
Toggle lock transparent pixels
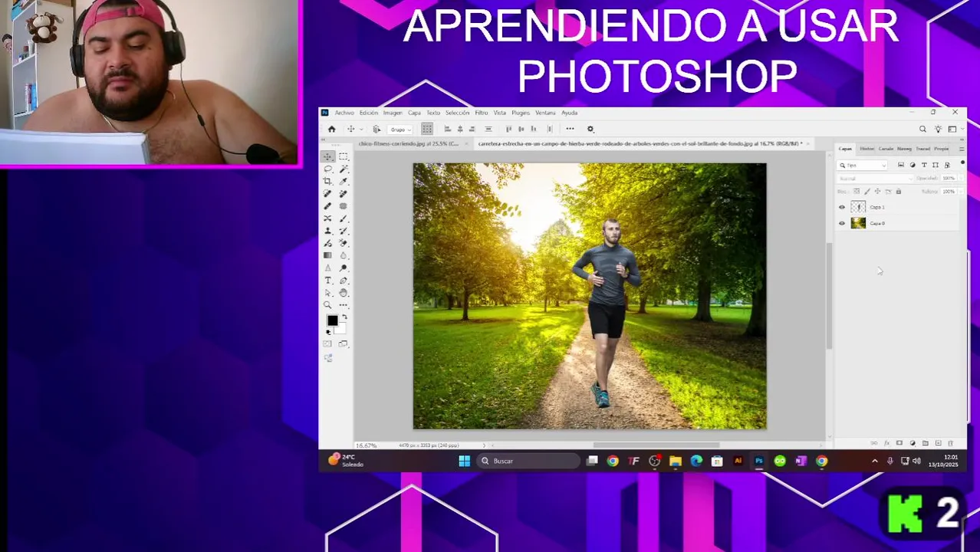point(857,192)
